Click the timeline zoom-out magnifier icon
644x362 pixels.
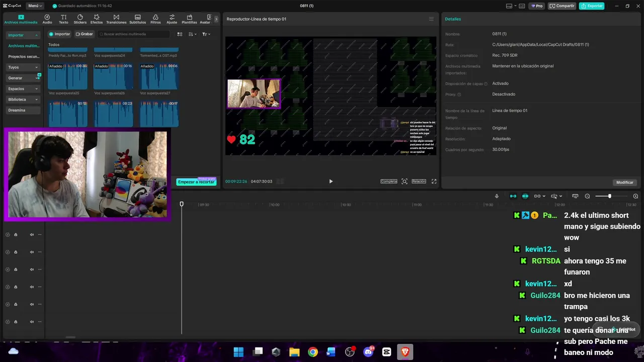(587, 196)
